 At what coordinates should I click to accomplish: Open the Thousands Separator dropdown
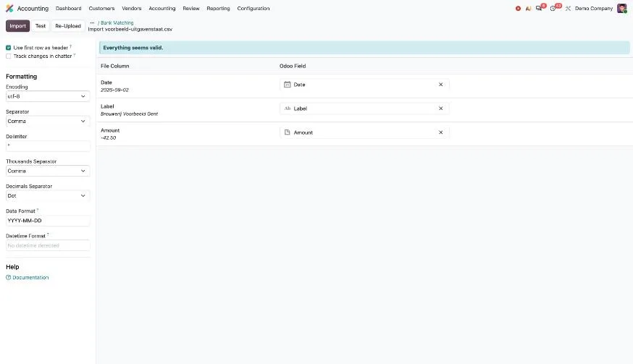click(48, 171)
